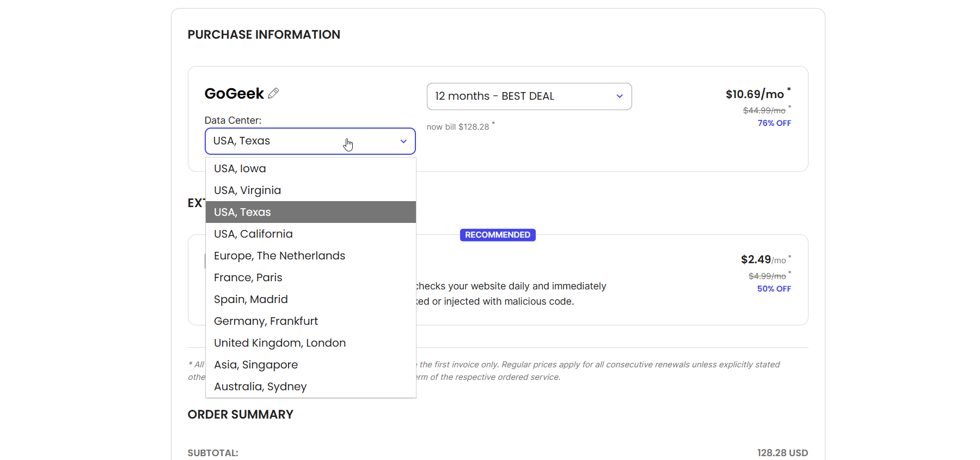Select France, Paris data center
Viewport: 980px width, 460px height.
tap(310, 277)
